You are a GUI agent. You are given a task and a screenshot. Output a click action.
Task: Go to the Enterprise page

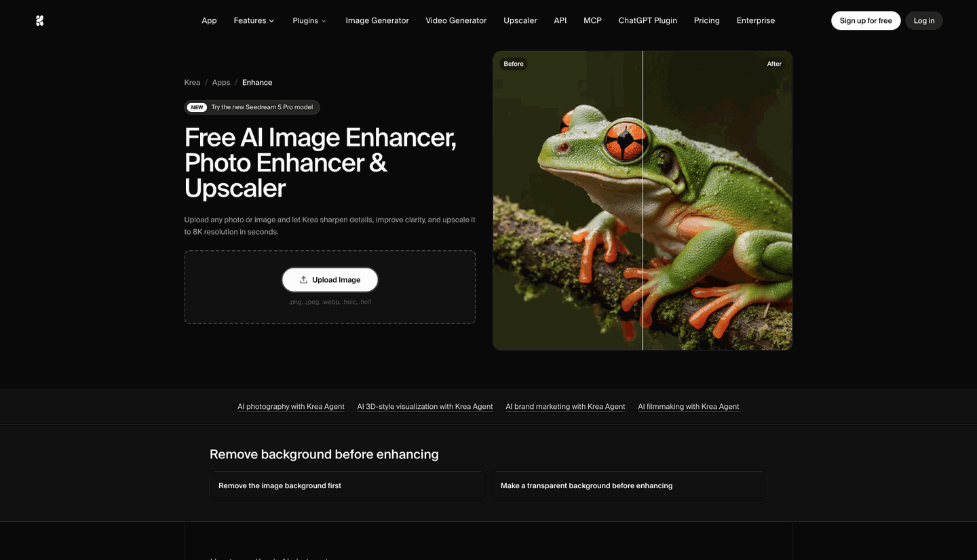coord(756,20)
